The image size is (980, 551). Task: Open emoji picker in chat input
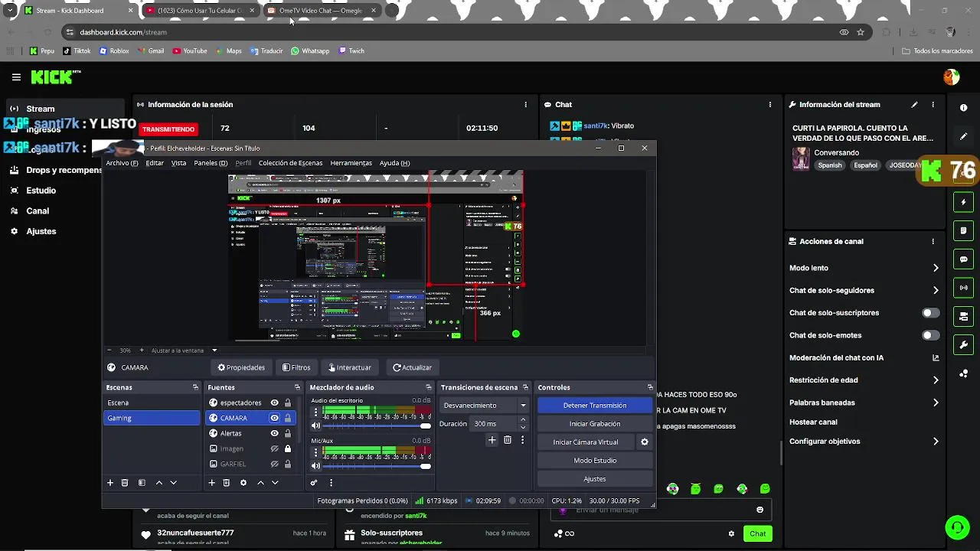(759, 510)
